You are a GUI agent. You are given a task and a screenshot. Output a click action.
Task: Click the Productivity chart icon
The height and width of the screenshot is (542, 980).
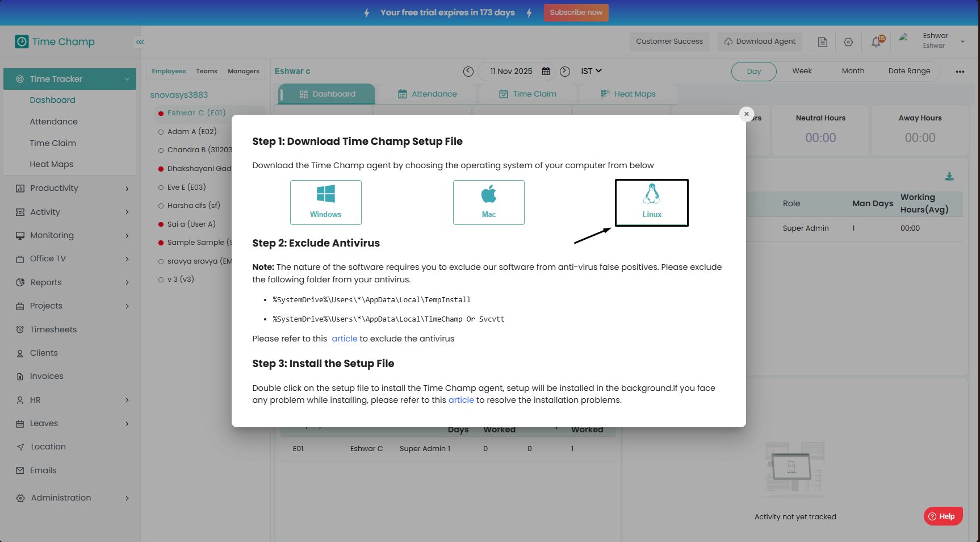pos(20,189)
